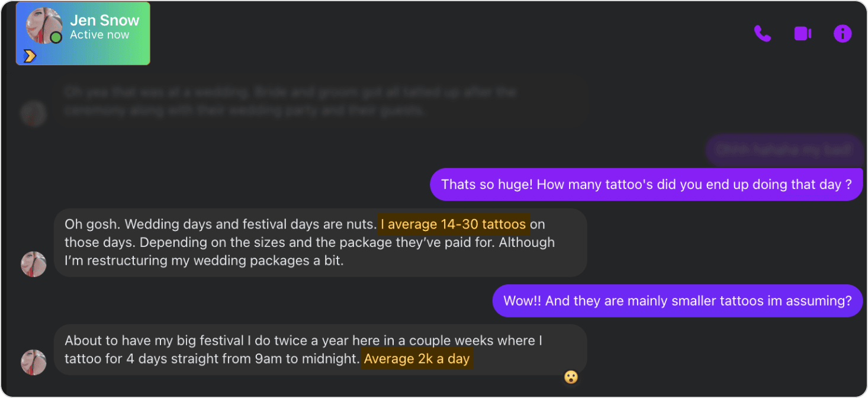The height and width of the screenshot is (398, 868).
Task: Click the highlighted "Average 2k a day" text
Action: tap(417, 359)
